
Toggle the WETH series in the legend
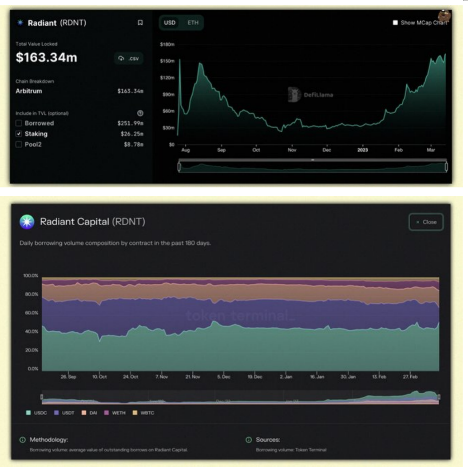point(115,413)
